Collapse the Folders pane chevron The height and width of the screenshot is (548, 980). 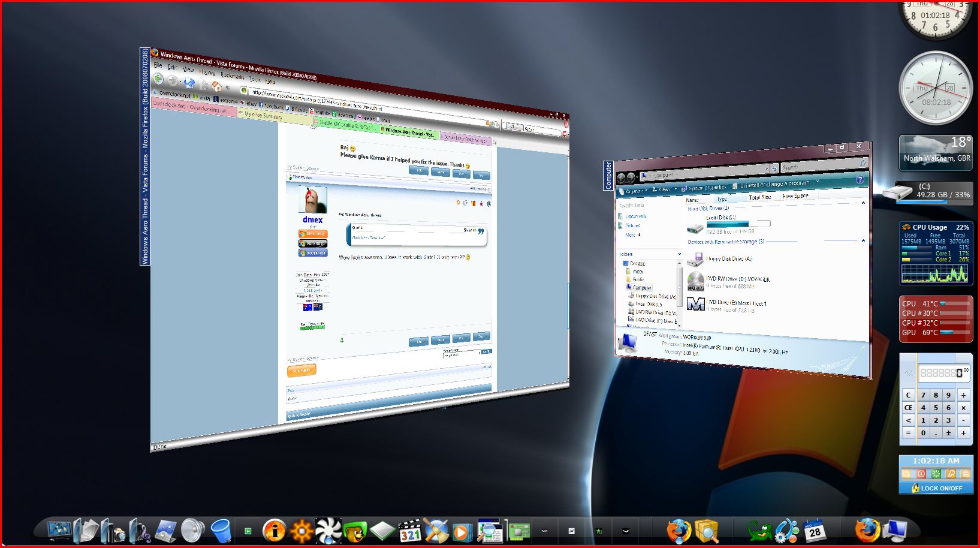[679, 254]
